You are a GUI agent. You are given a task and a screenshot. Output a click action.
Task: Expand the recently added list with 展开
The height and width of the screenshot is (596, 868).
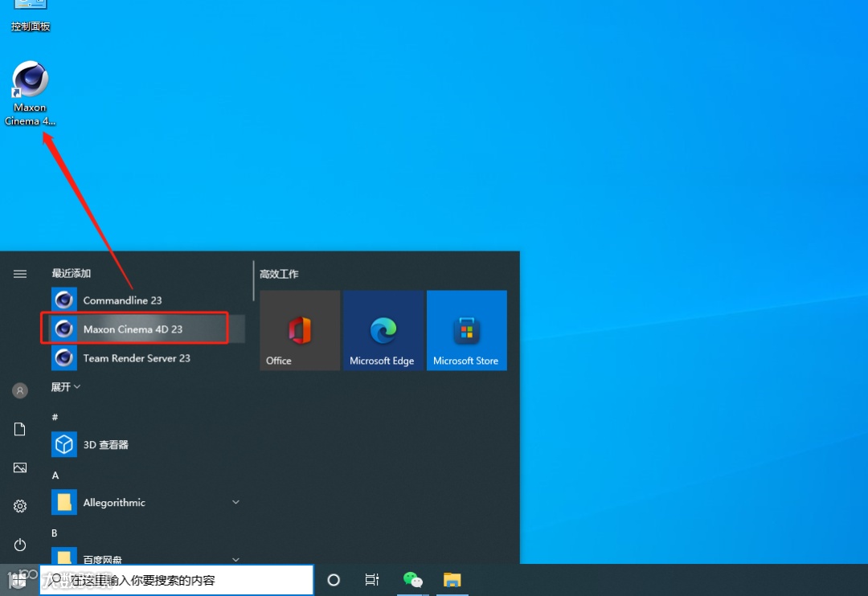66,387
